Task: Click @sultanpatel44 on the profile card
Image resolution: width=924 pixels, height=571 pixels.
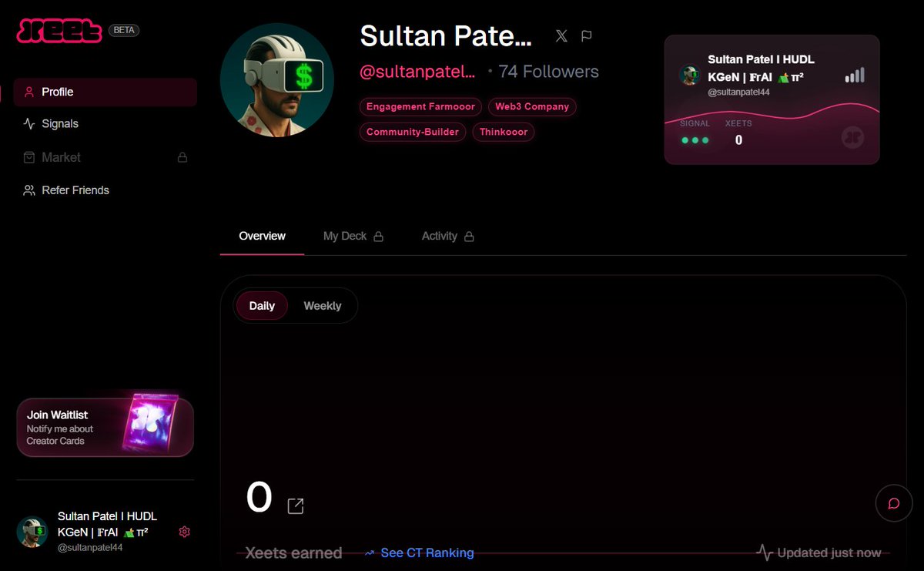Action: point(738,92)
